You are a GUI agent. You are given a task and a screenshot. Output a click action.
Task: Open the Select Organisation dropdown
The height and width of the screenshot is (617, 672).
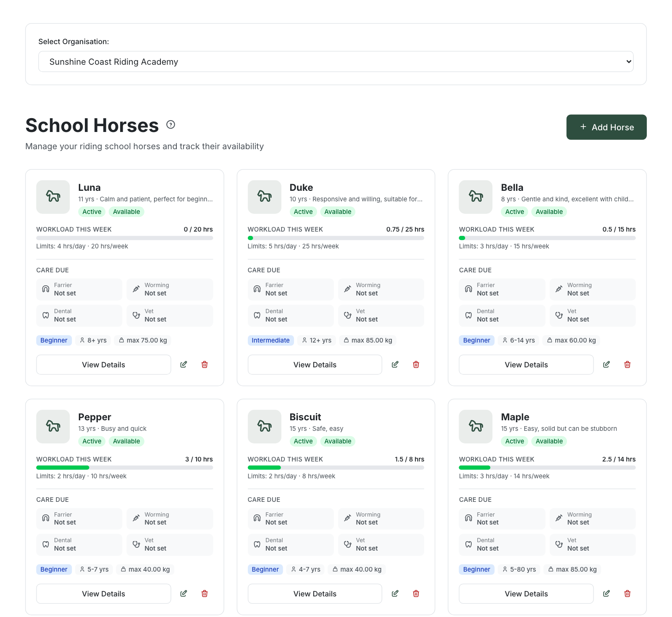pos(336,62)
